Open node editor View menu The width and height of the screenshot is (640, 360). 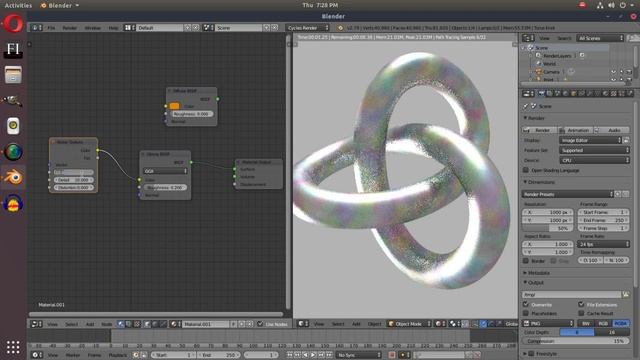tap(53, 324)
